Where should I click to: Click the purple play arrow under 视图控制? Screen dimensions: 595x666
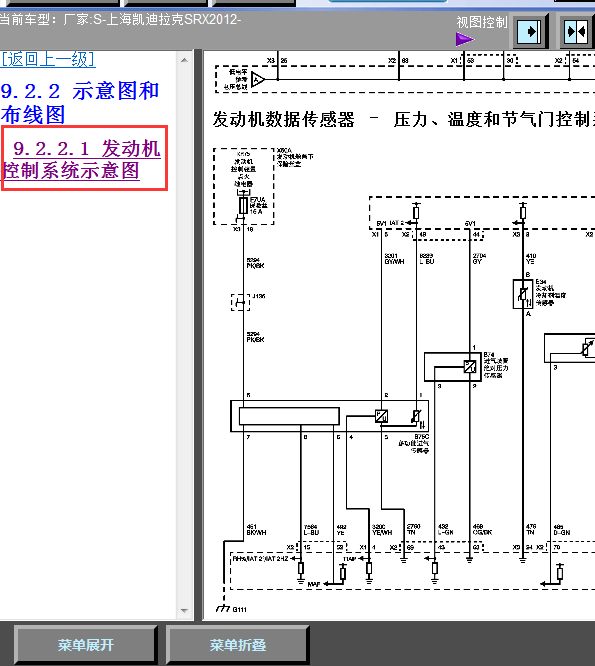coord(465,40)
